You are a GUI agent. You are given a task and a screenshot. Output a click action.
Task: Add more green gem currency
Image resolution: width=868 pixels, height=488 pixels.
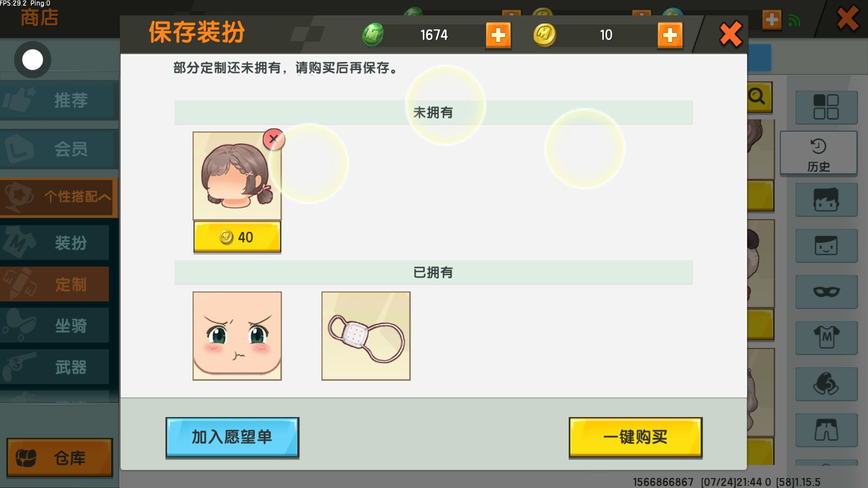click(498, 35)
